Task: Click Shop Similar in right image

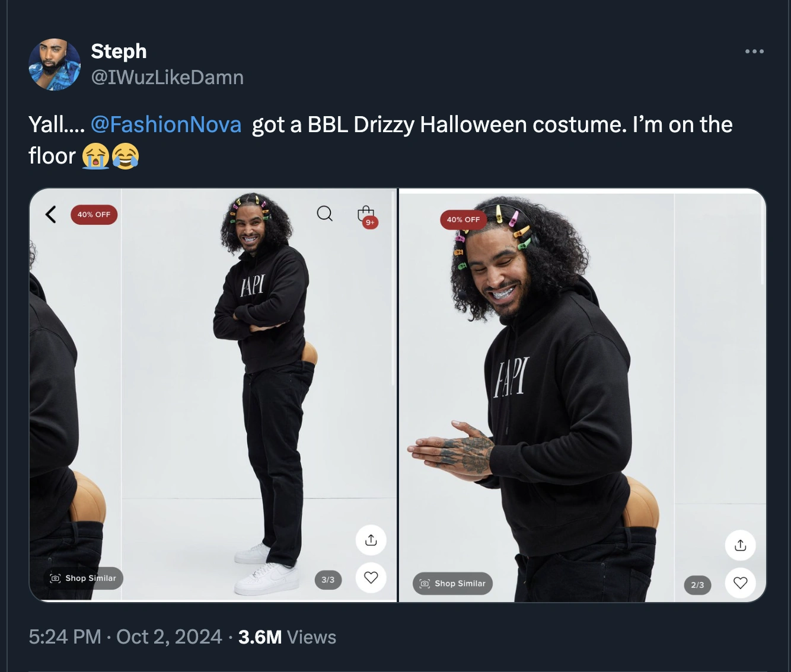Action: (x=453, y=584)
